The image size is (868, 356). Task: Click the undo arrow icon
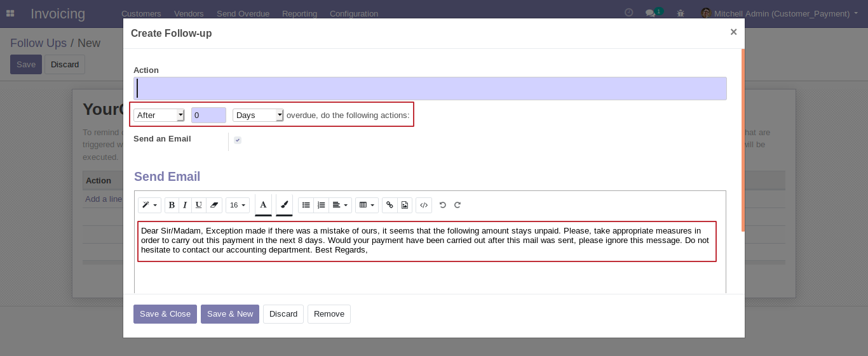443,205
